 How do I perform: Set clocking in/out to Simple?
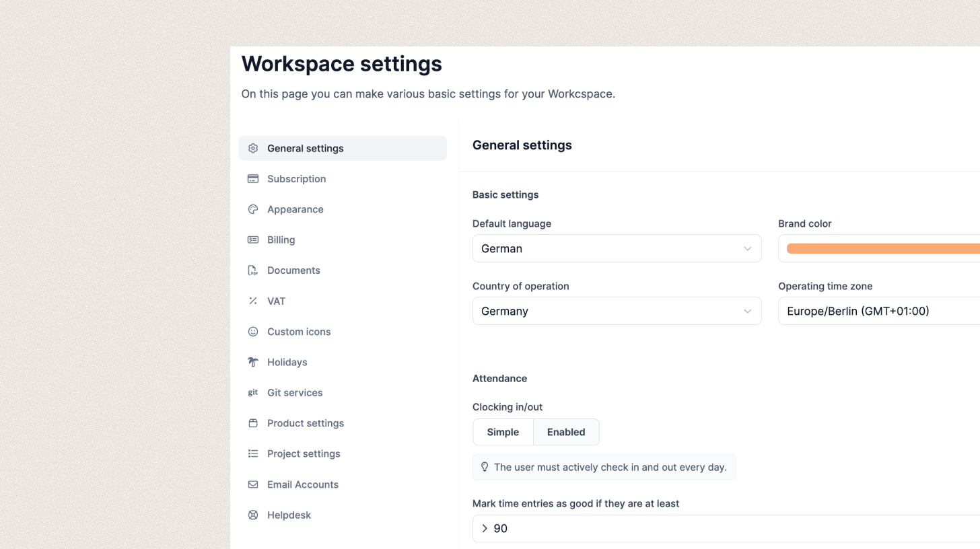[503, 432]
